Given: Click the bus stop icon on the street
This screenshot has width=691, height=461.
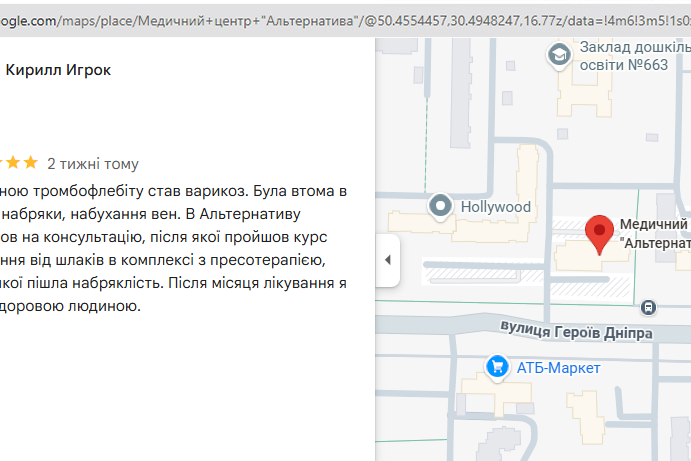Looking at the screenshot, I should [648, 307].
